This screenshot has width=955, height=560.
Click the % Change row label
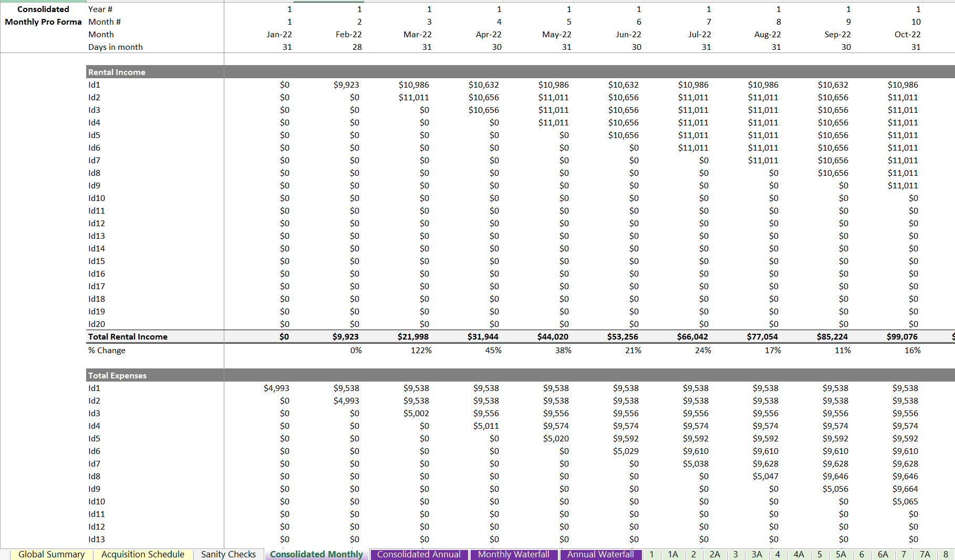pos(107,350)
